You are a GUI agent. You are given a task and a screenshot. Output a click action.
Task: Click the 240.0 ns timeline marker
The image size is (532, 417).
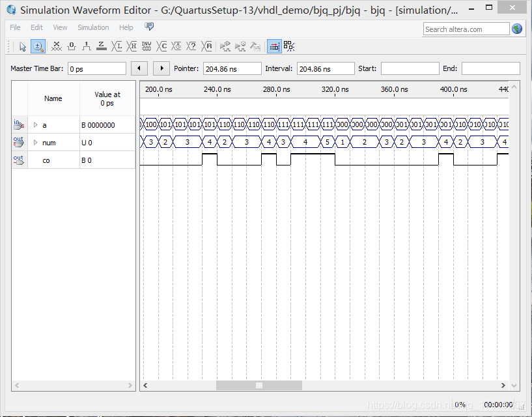pos(217,89)
